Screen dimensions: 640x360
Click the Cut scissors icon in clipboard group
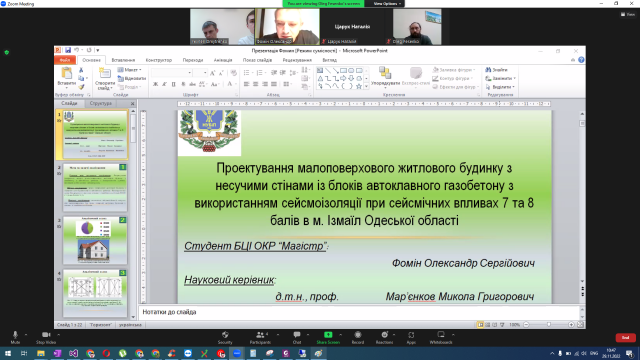81,70
